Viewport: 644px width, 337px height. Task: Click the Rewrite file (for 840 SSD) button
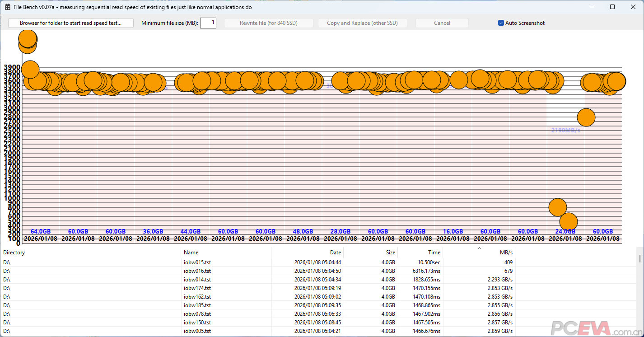[269, 23]
